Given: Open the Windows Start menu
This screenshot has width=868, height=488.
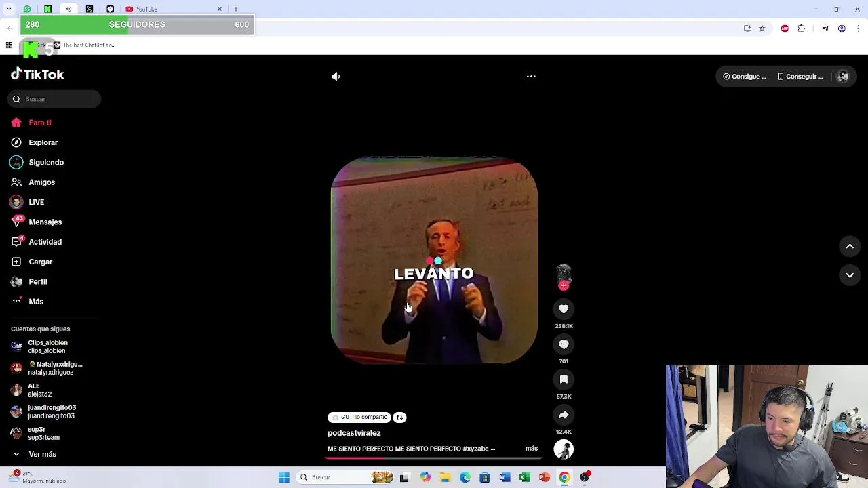Looking at the screenshot, I should [x=284, y=477].
